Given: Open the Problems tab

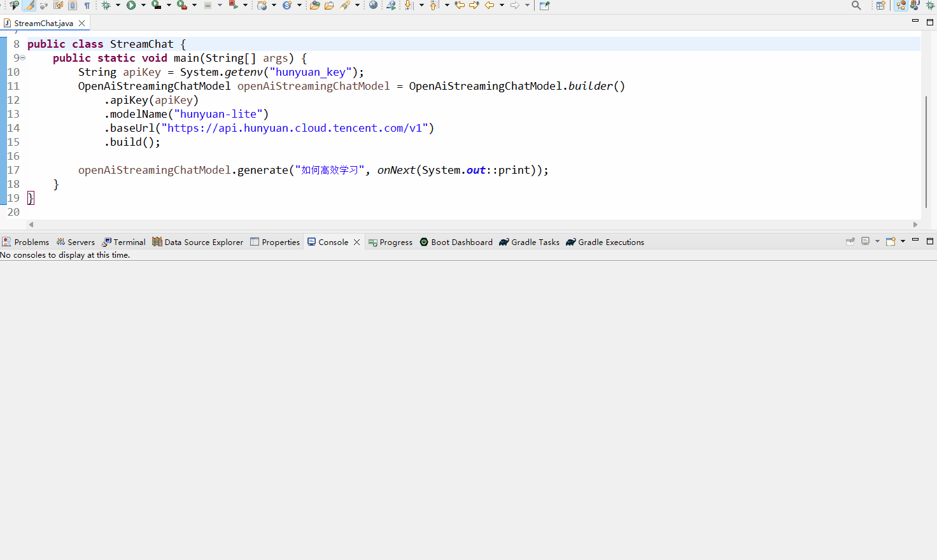Looking at the screenshot, I should coord(25,242).
